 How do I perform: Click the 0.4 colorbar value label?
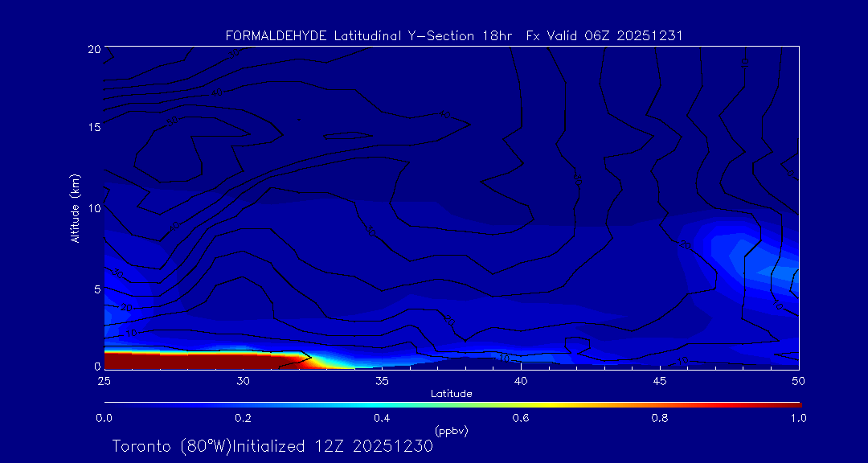click(382, 418)
